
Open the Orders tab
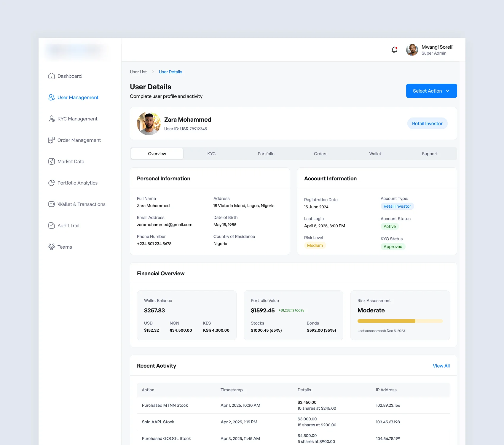[320, 154]
